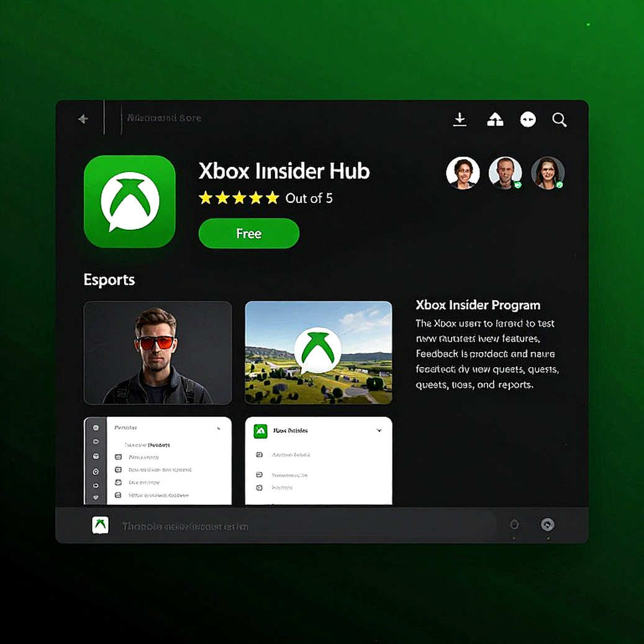Click the green square icon in the preview card
The height and width of the screenshot is (644, 644).
pos(260,431)
